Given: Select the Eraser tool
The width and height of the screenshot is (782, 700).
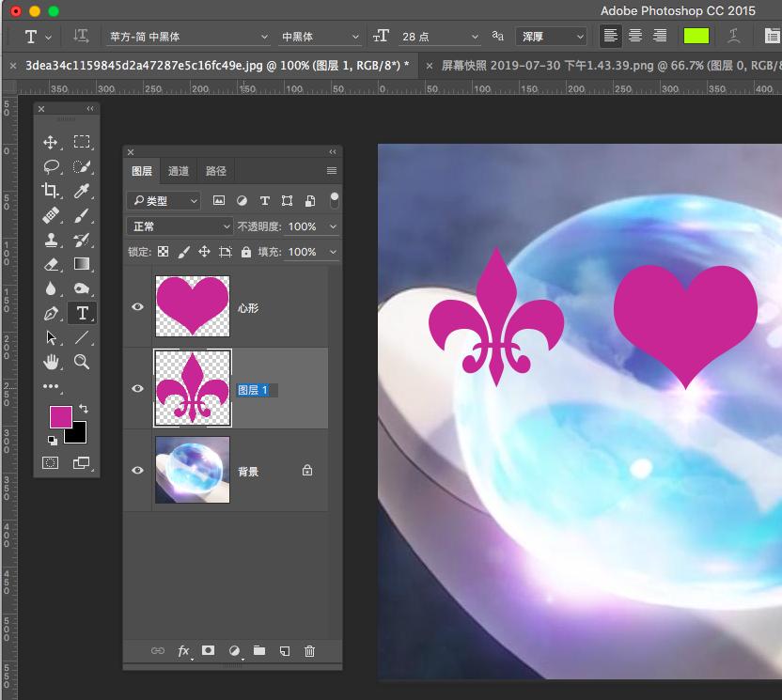Looking at the screenshot, I should [51, 264].
